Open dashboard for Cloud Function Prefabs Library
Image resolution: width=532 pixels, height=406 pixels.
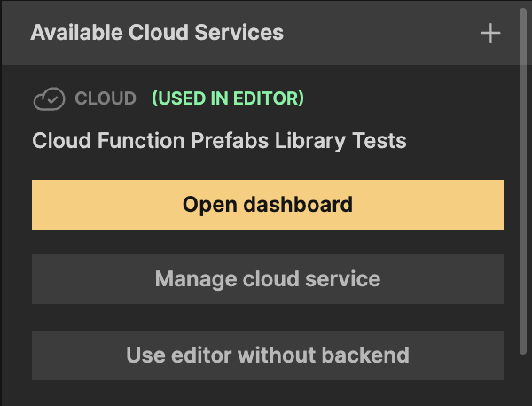pyautogui.click(x=267, y=205)
